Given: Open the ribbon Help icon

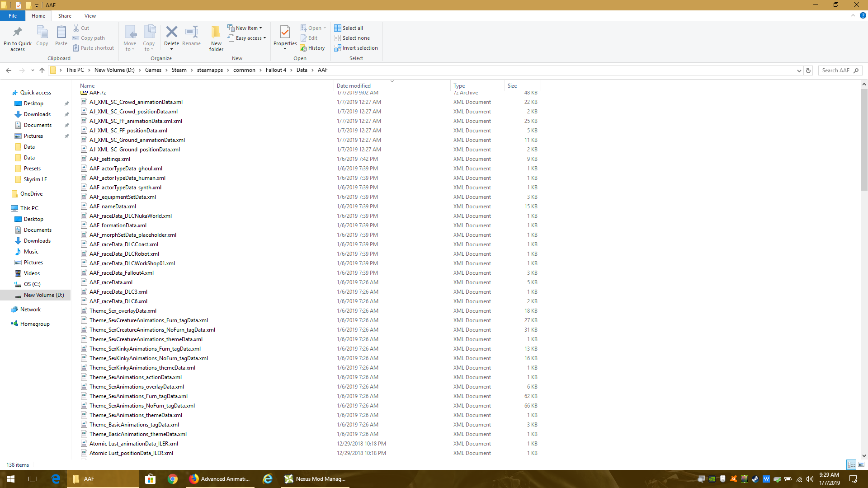Looking at the screenshot, I should click(863, 15).
